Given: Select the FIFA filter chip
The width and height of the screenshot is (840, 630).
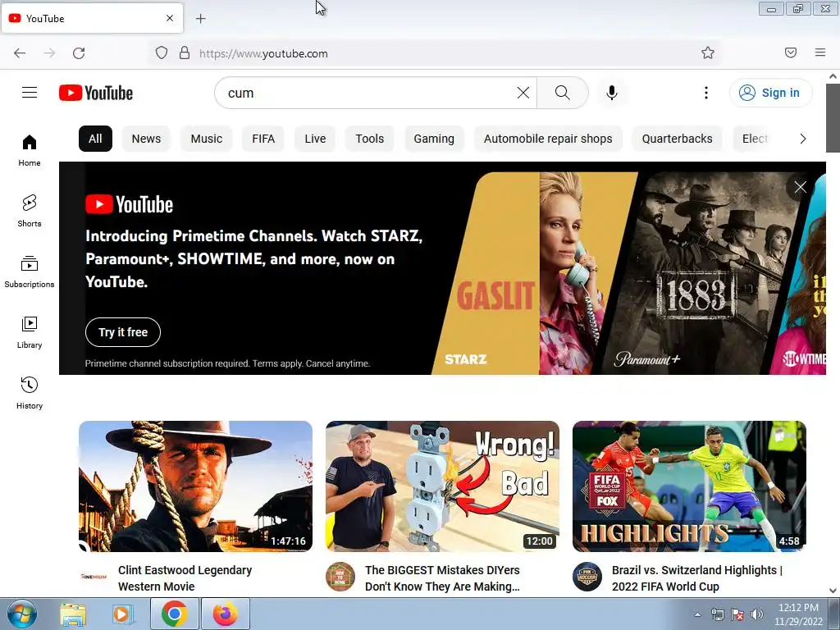Looking at the screenshot, I should [263, 139].
